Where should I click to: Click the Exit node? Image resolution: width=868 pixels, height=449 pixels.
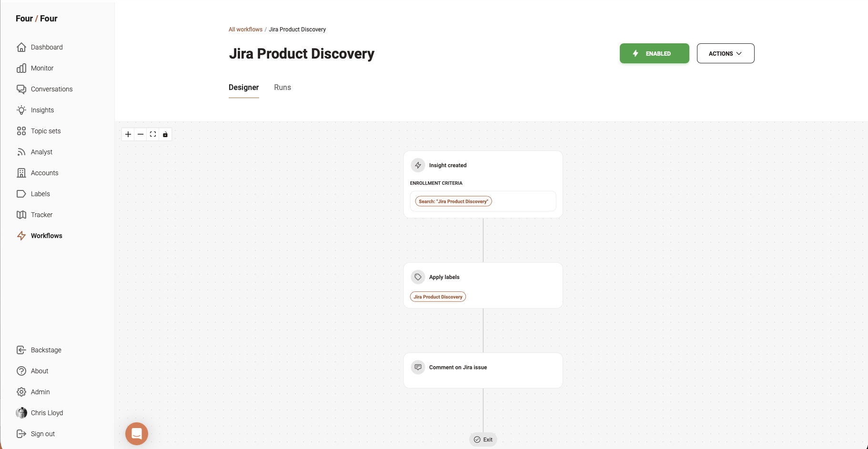point(483,439)
